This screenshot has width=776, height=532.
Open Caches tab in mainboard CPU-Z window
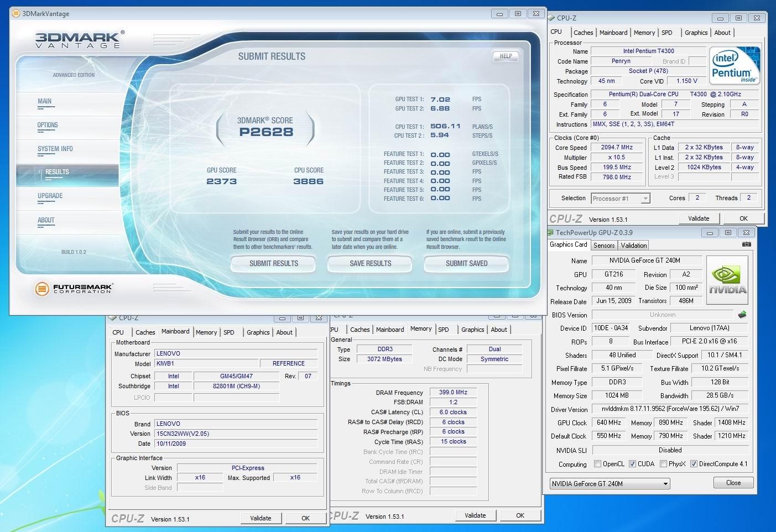pos(145,332)
